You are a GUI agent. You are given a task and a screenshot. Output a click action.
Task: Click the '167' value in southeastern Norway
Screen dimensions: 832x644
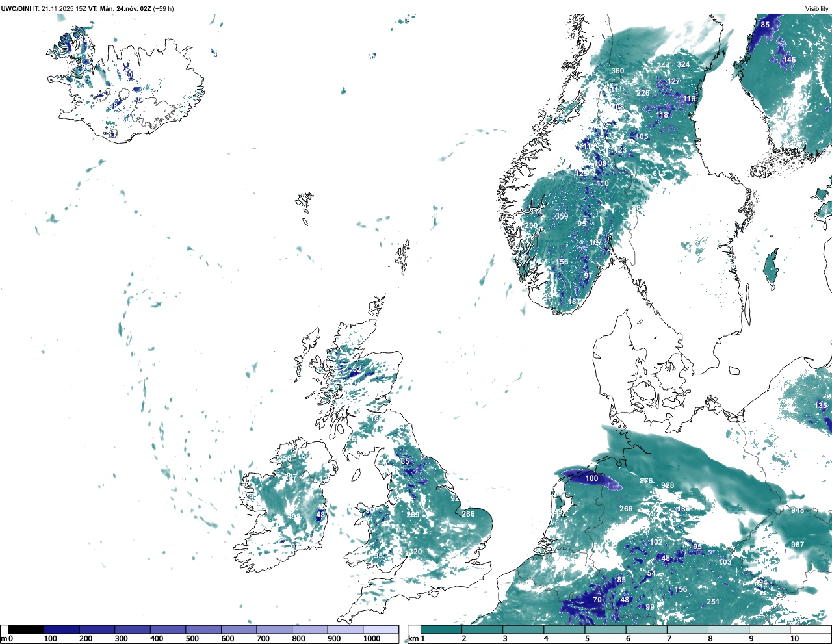point(595,242)
